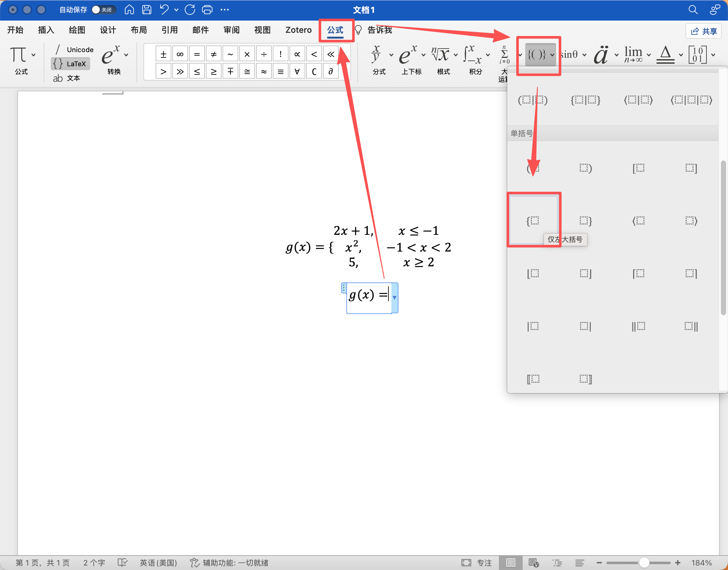Expand the undo history dropdown arrow

coord(176,10)
